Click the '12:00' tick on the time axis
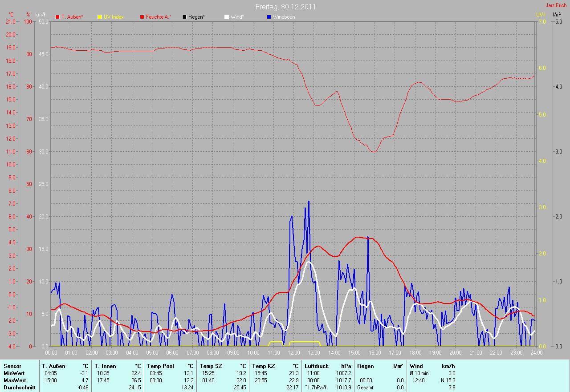 [x=293, y=353]
